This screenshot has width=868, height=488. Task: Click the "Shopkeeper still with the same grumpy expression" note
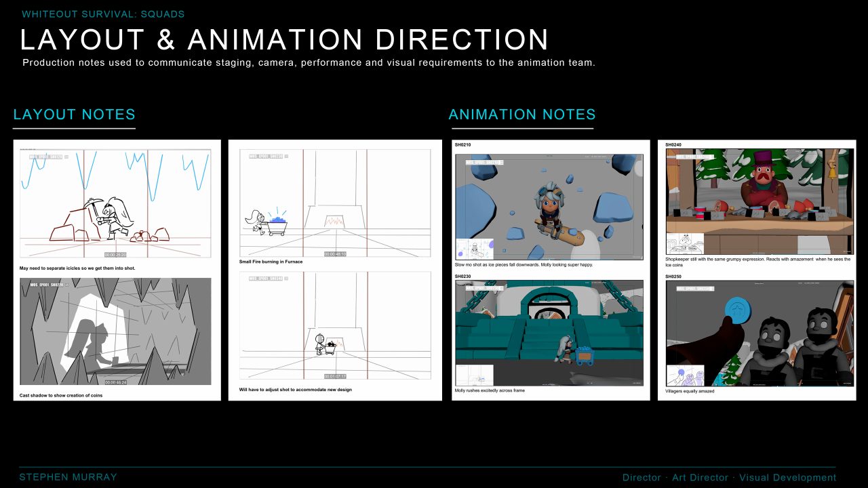[x=758, y=262]
